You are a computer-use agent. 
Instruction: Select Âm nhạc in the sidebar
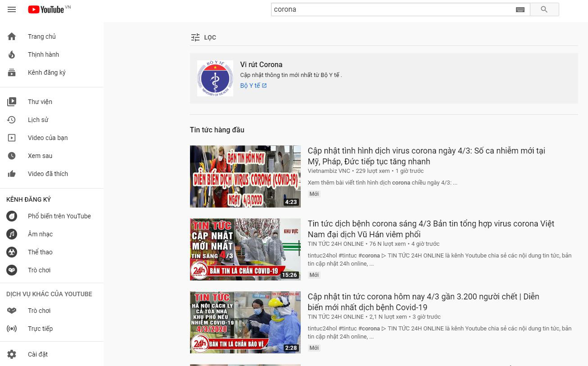click(52, 234)
